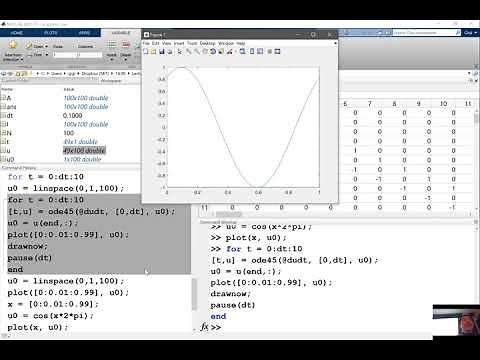Click New Figure icon in Figure 1 toolbar
Image resolution: width=480 pixels, height=360 pixels.
coord(146,51)
